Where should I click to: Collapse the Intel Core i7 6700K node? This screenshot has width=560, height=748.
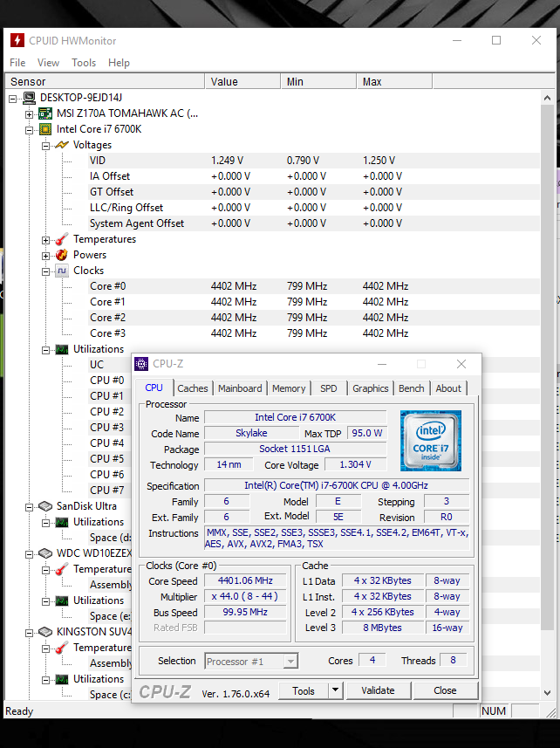[x=30, y=130]
